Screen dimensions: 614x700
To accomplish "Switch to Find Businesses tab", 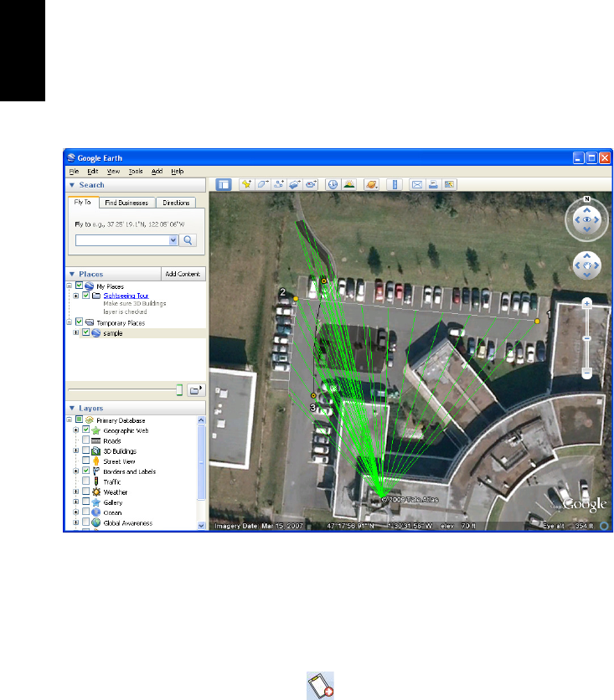I will tap(126, 203).
